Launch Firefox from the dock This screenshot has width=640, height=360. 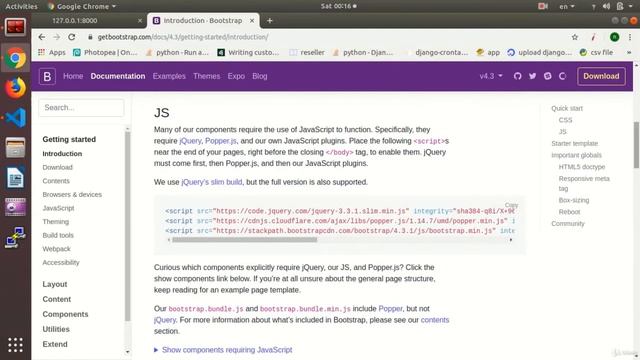[x=16, y=88]
